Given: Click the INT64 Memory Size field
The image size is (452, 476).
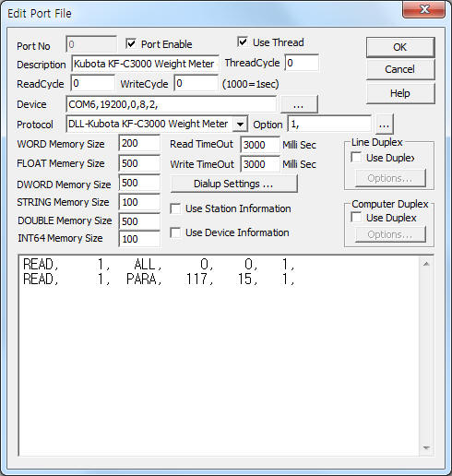Looking at the screenshot, I should [x=139, y=239].
